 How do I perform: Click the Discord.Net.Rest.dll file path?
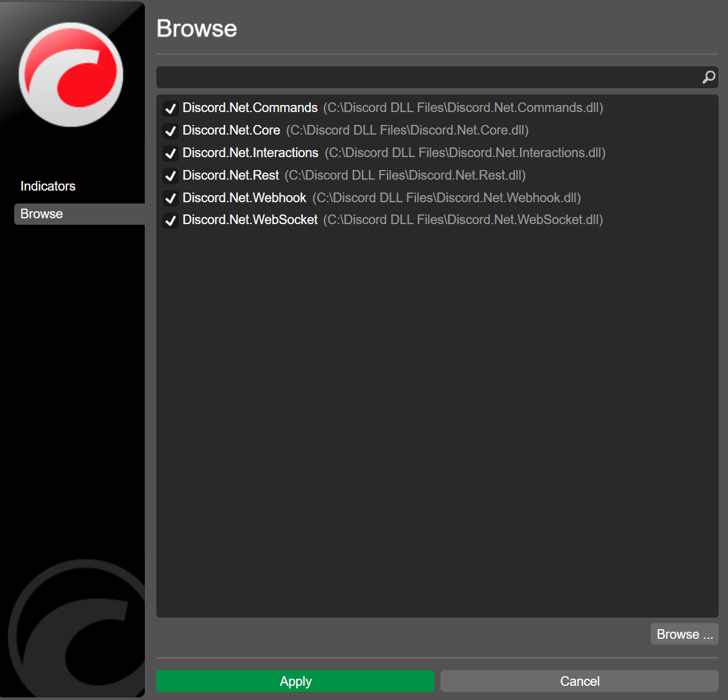coord(406,175)
